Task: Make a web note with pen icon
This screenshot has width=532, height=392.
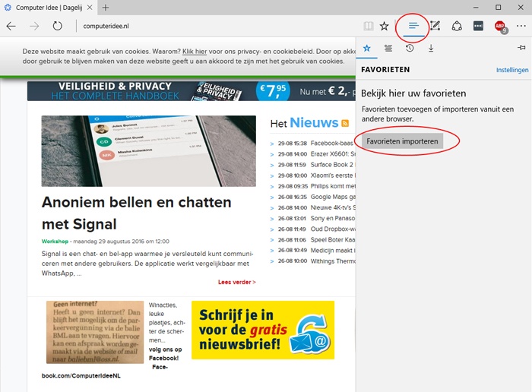Action: [435, 26]
